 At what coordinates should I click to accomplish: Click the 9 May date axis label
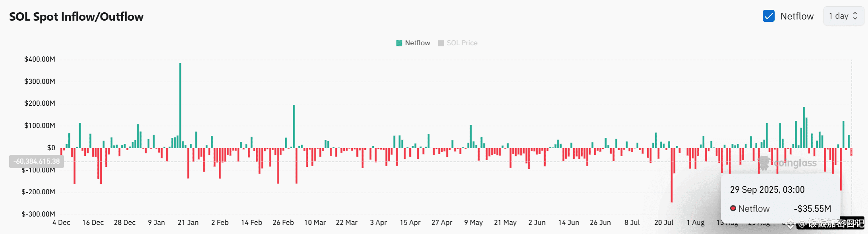(x=474, y=222)
